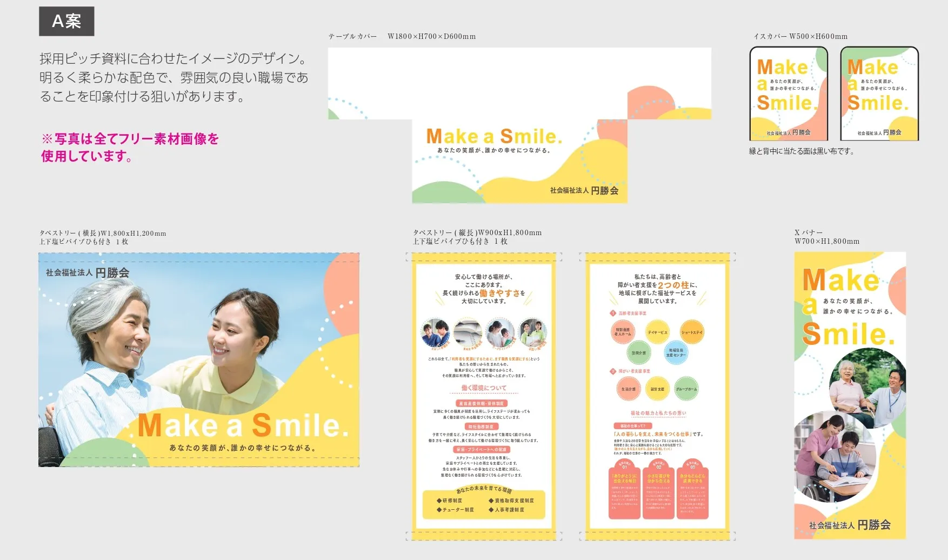Click the 01 ありがとうに出会える毎日 card
This screenshot has width=948, height=560.
[624, 491]
